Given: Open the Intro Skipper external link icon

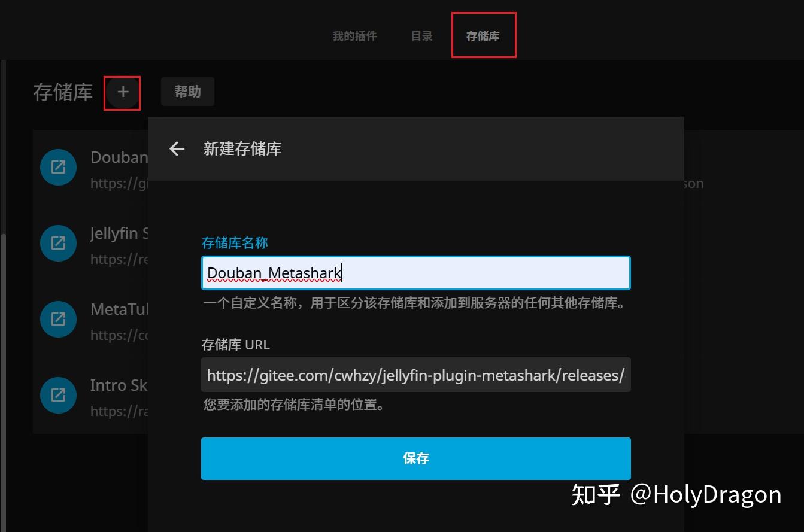Looking at the screenshot, I should pyautogui.click(x=57, y=395).
